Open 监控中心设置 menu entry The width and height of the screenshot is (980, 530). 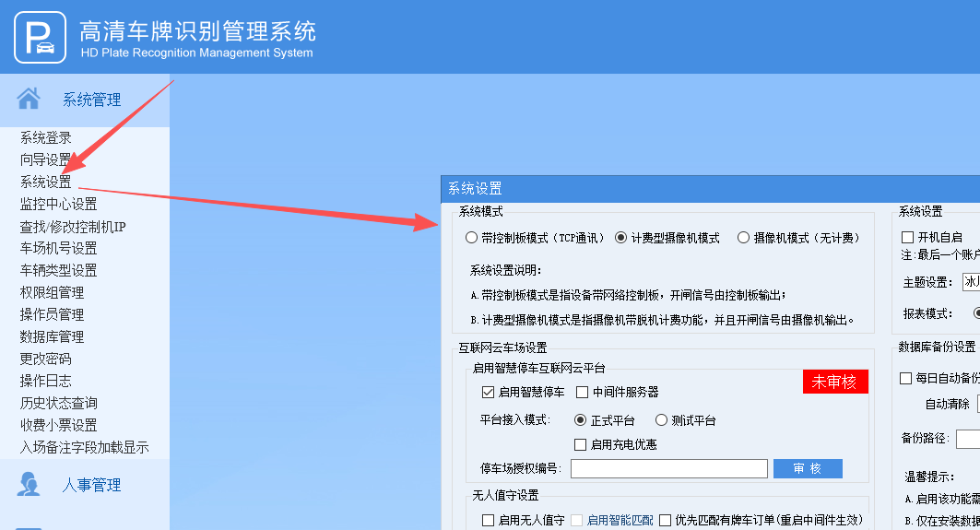click(59, 204)
